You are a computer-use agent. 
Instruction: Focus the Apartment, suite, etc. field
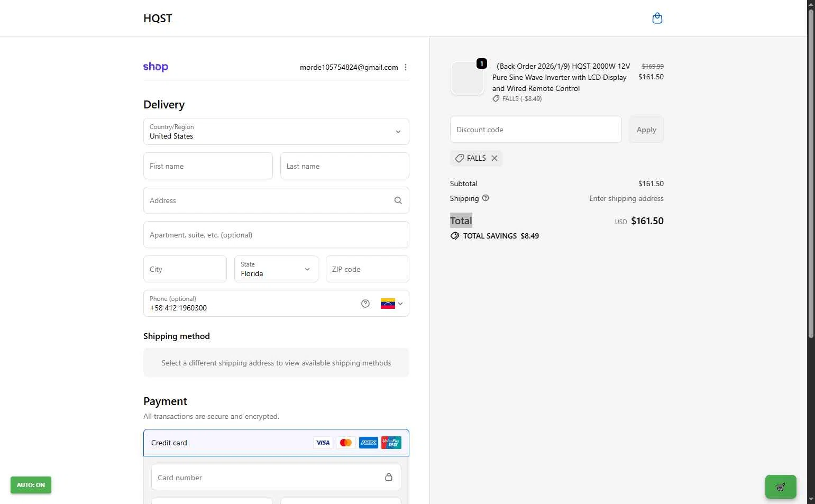pyautogui.click(x=276, y=235)
